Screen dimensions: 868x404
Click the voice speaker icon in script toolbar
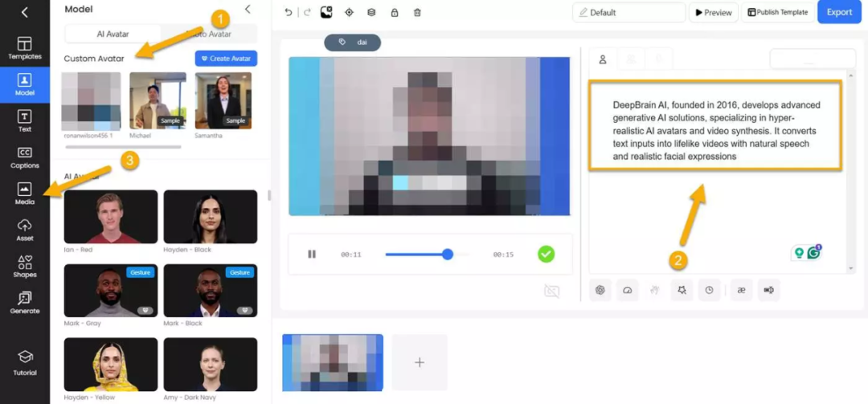tap(769, 290)
